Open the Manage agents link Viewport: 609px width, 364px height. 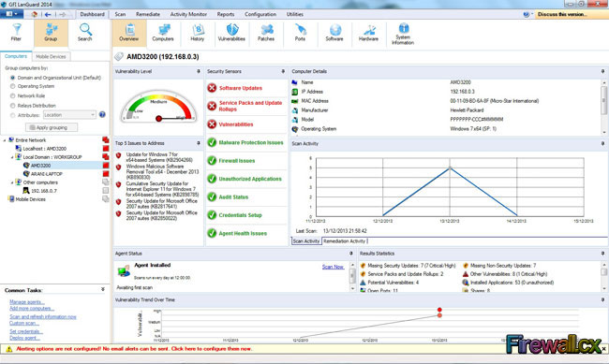tap(27, 302)
